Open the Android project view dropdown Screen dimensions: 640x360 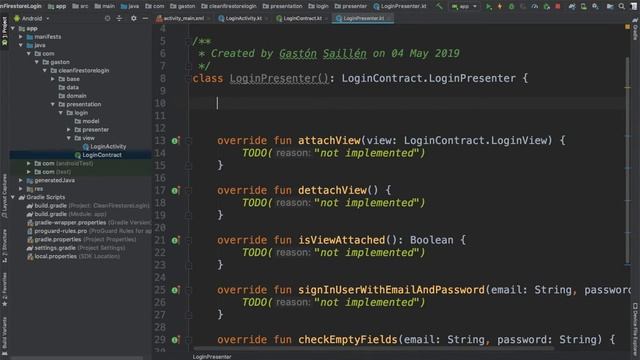[32, 18]
